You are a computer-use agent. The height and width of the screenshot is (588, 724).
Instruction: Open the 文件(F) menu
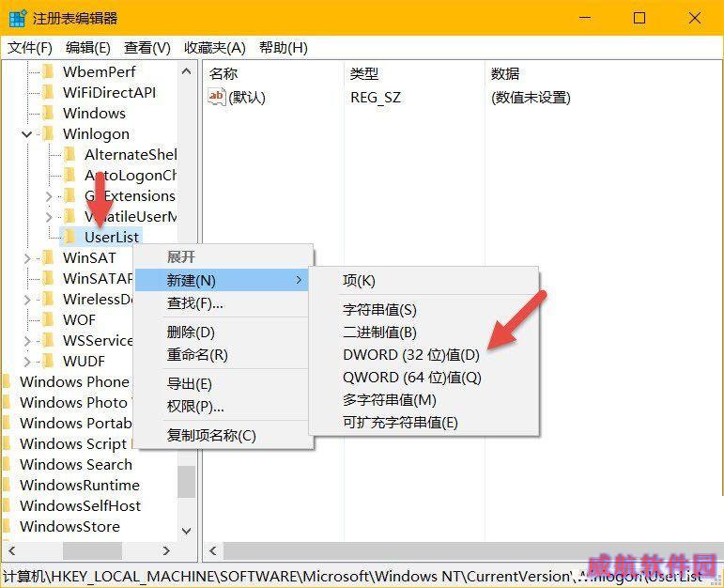[x=30, y=48]
